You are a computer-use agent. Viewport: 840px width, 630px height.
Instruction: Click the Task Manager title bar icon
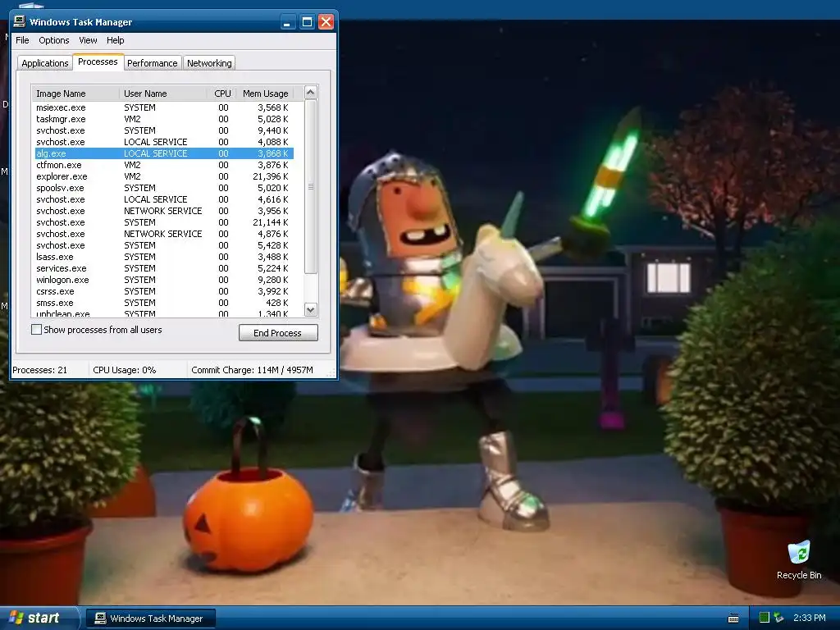[20, 21]
